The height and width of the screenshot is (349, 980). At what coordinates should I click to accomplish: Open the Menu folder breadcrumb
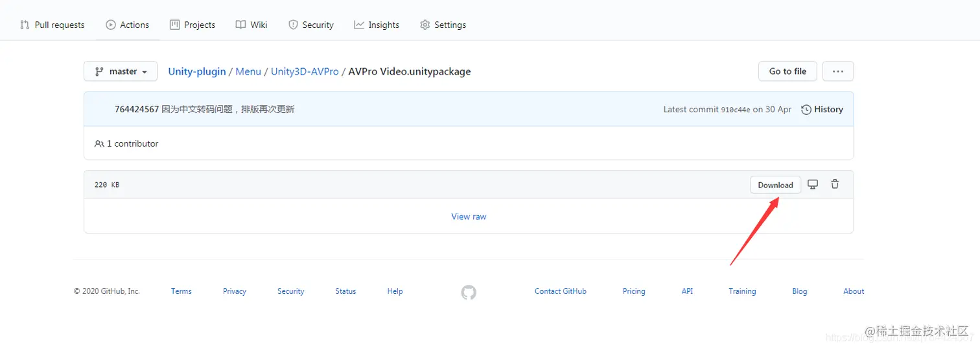coord(248,71)
